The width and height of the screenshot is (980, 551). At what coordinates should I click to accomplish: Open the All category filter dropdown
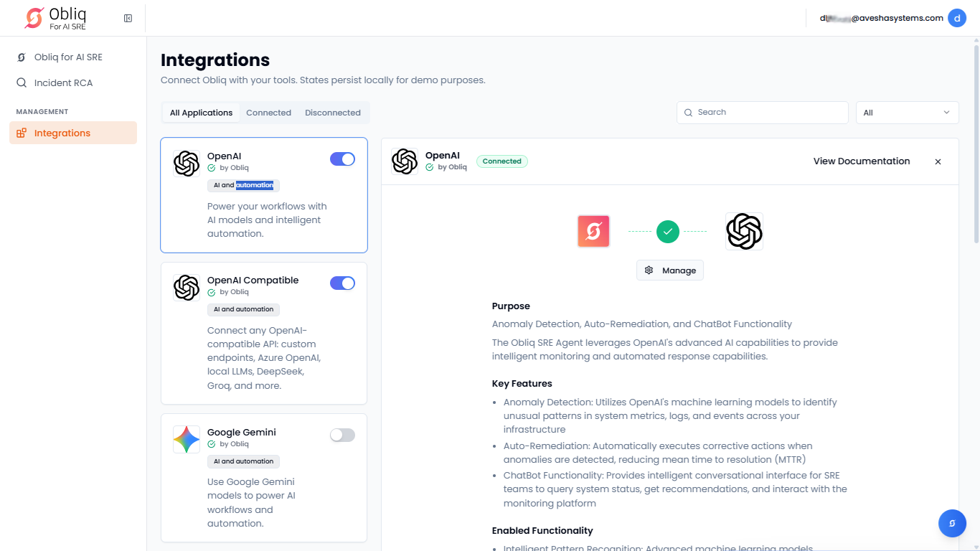[x=907, y=113]
